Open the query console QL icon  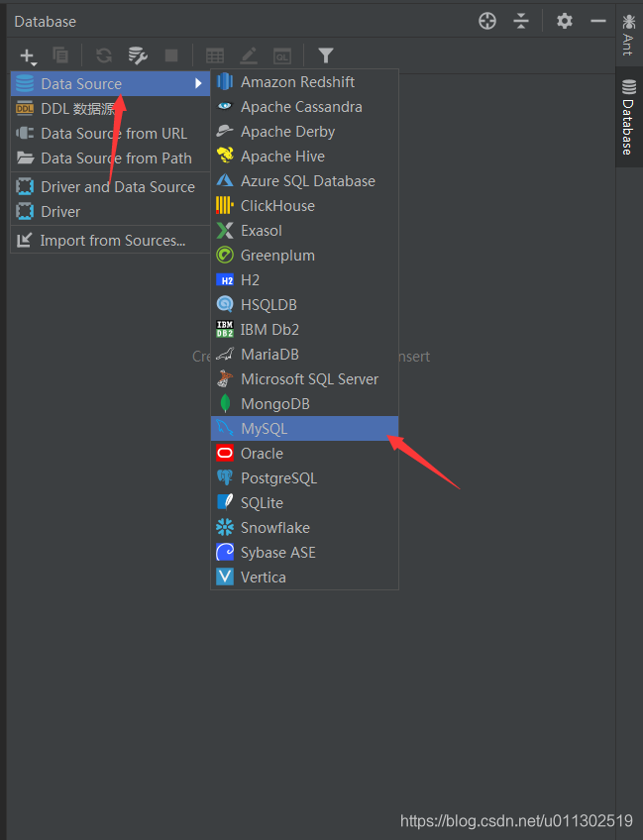point(282,55)
